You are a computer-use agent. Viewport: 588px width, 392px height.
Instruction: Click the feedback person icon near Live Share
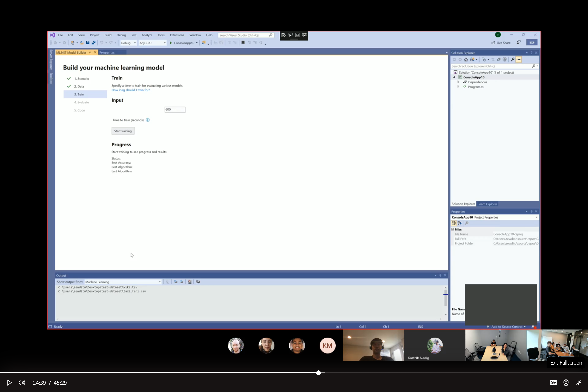tap(519, 43)
